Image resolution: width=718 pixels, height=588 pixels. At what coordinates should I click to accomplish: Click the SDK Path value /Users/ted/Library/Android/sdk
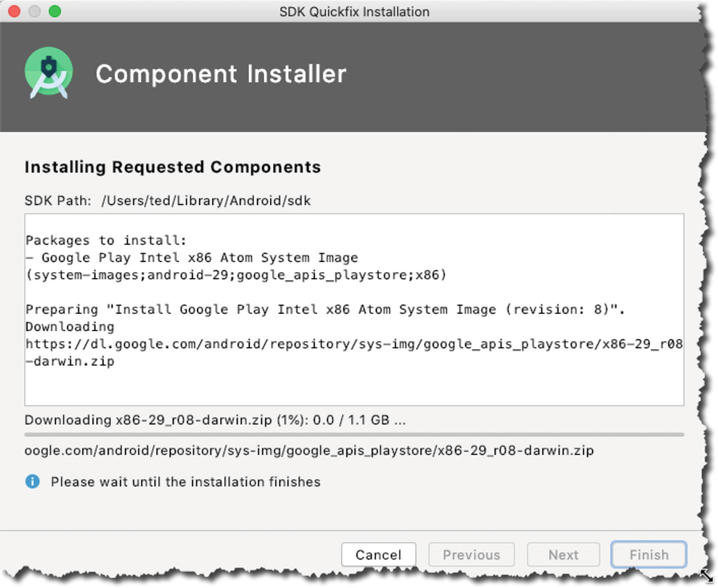(x=206, y=201)
